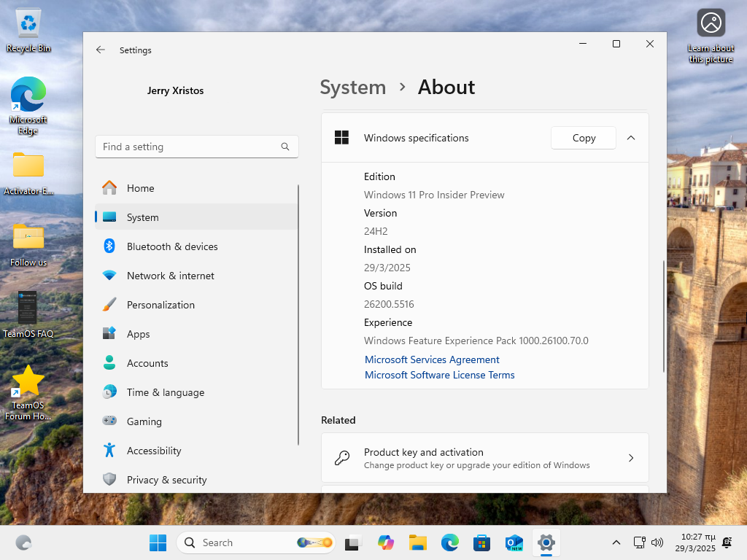
Task: Open File Explorer from the taskbar
Action: click(x=418, y=542)
